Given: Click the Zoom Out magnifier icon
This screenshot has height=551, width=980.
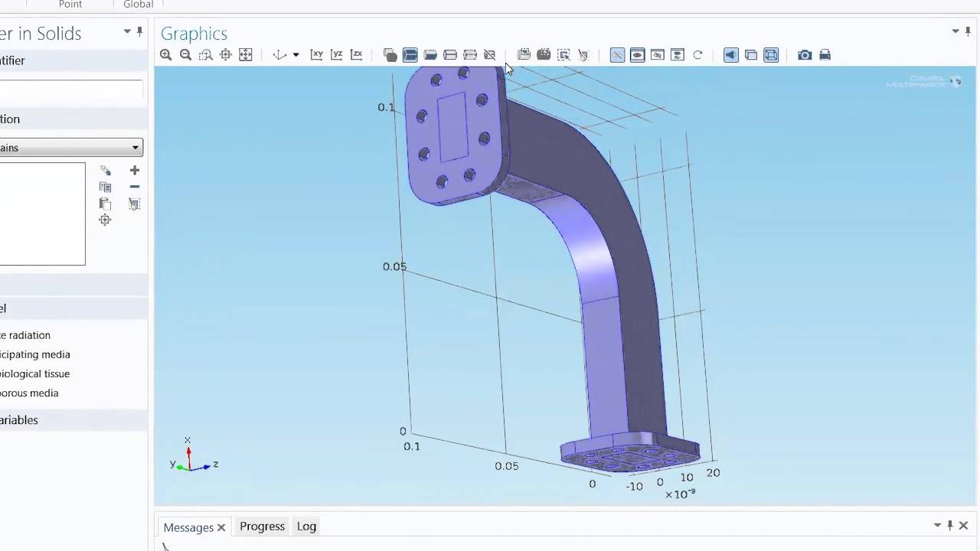Looking at the screenshot, I should (x=185, y=54).
